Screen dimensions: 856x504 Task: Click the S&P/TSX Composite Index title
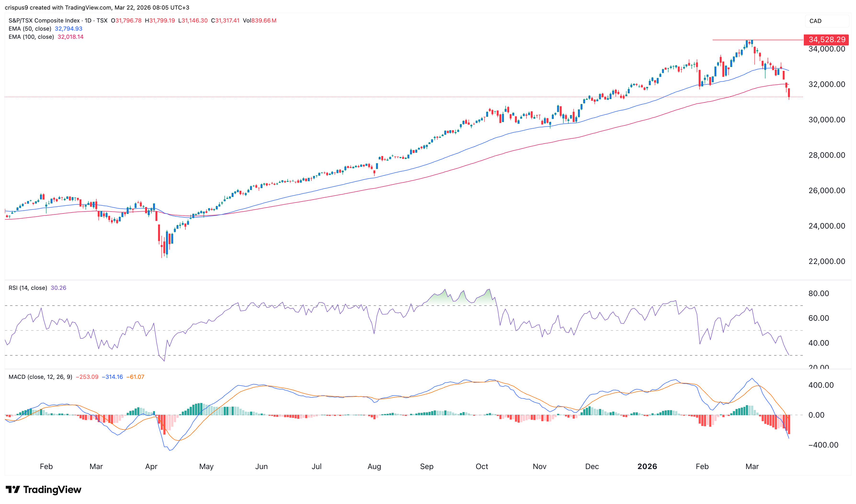pos(44,20)
